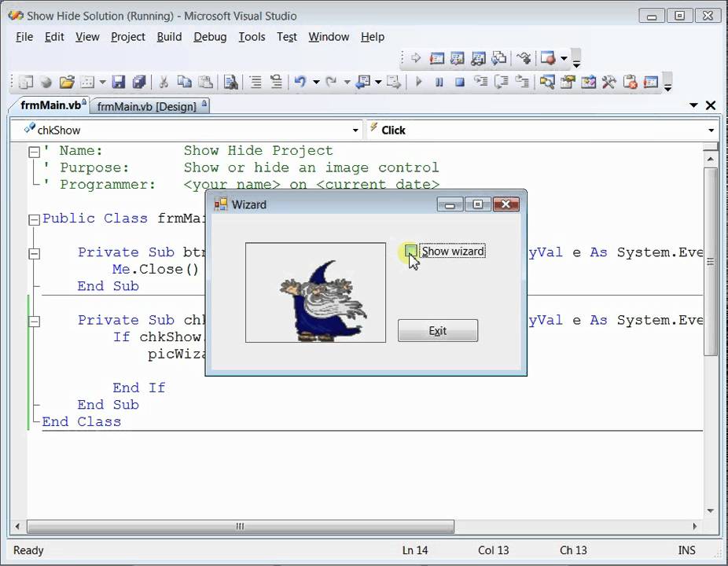Select the frmMain.vb code tab

coord(50,105)
